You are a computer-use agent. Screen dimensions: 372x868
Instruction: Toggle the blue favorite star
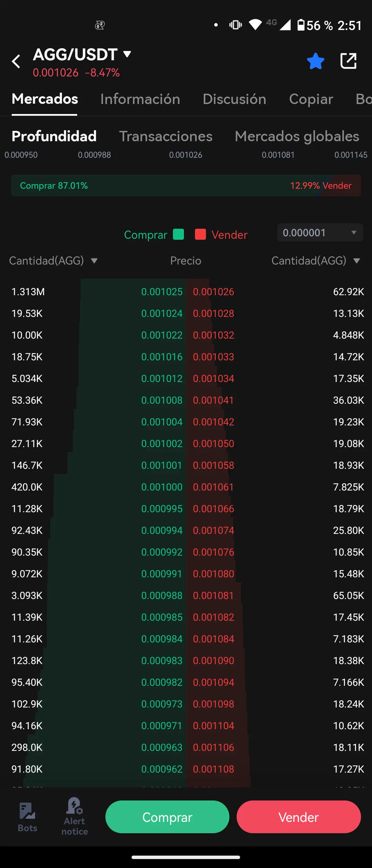pyautogui.click(x=316, y=61)
